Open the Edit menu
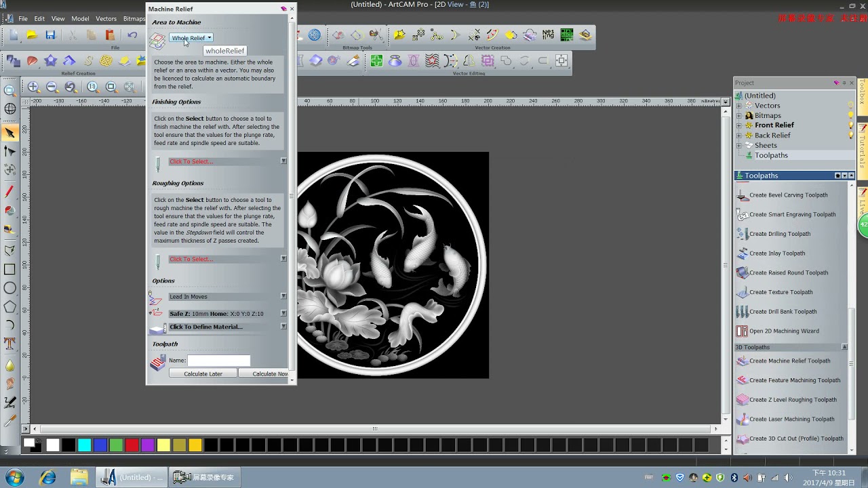 tap(39, 19)
